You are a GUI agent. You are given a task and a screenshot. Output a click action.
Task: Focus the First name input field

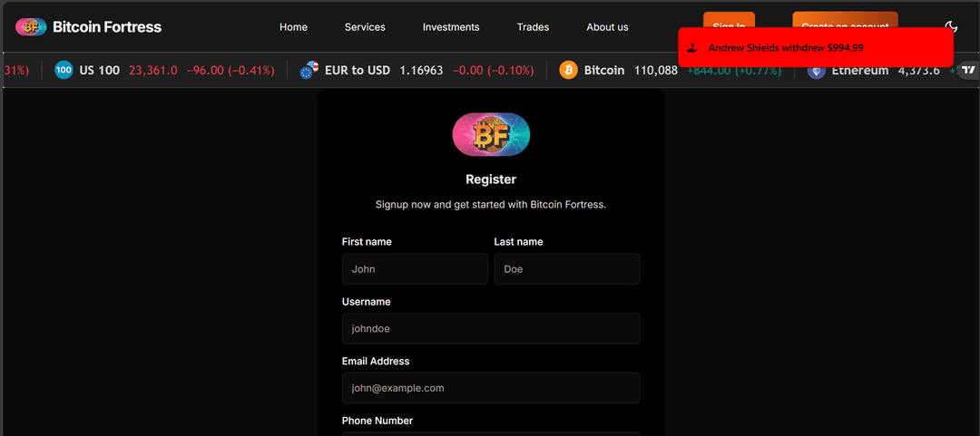(415, 269)
